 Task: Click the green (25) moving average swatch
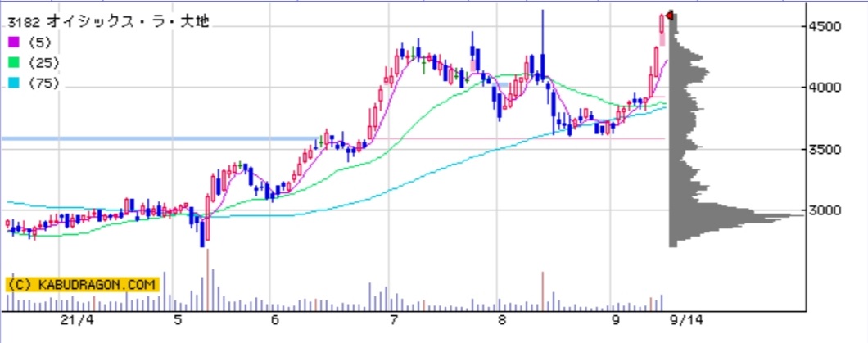[x=13, y=62]
